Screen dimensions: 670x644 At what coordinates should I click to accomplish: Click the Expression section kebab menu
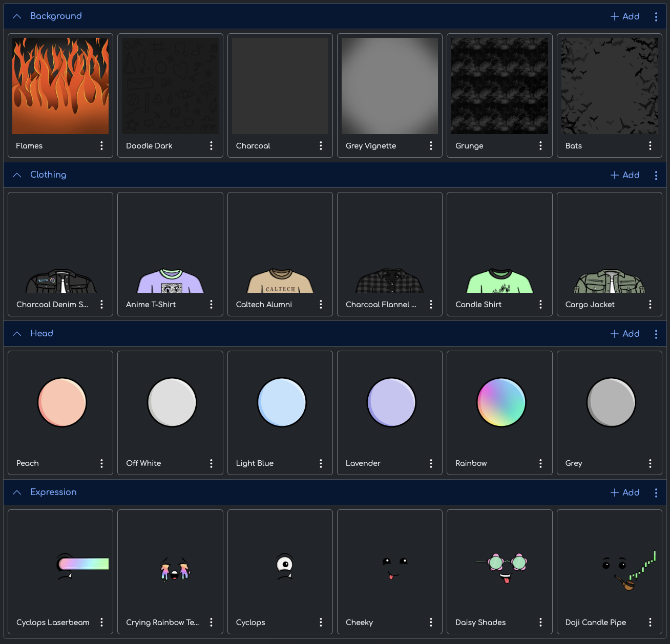[x=656, y=492]
